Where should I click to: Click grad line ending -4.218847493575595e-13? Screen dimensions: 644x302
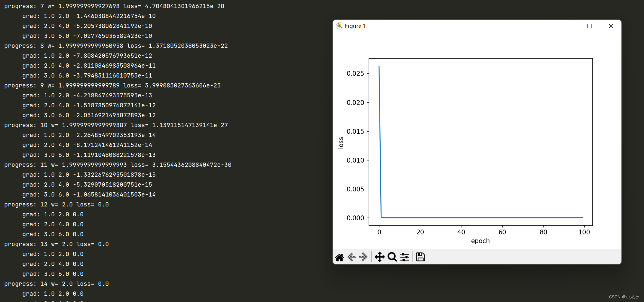[87, 95]
